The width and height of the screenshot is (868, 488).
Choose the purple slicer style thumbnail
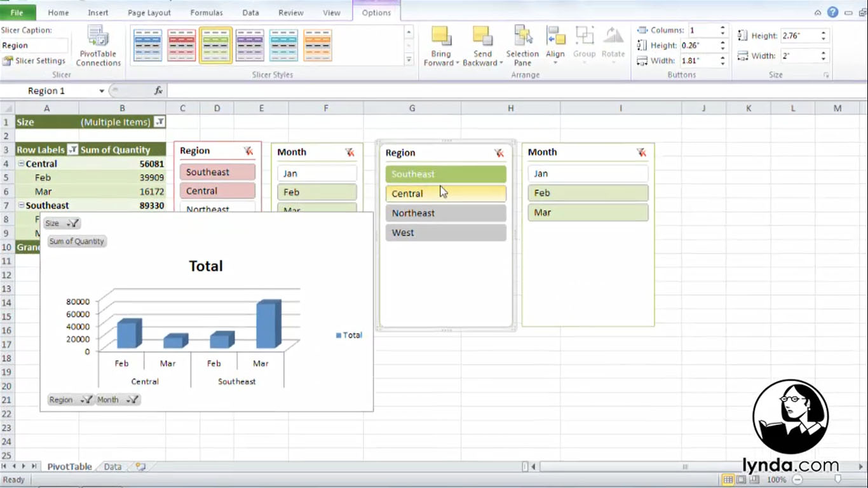(x=250, y=45)
